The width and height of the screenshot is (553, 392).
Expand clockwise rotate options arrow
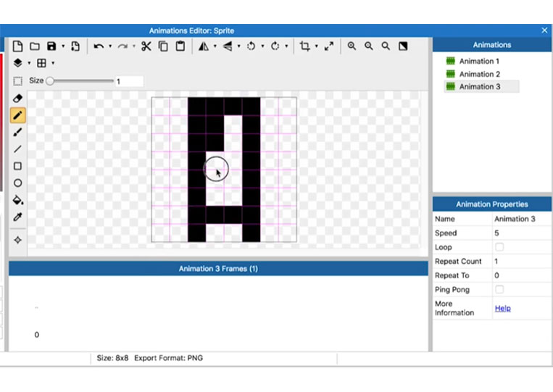click(x=286, y=46)
